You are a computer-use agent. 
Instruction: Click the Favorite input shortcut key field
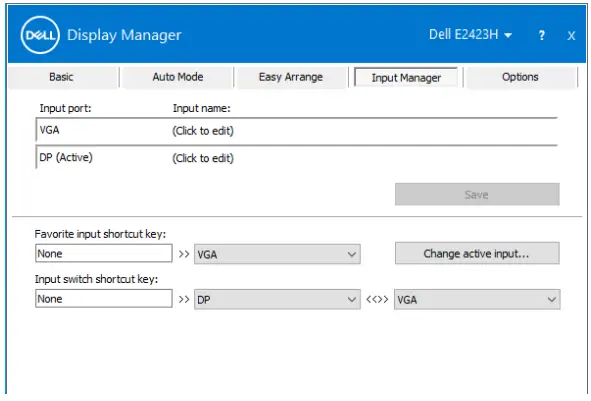[x=104, y=254]
